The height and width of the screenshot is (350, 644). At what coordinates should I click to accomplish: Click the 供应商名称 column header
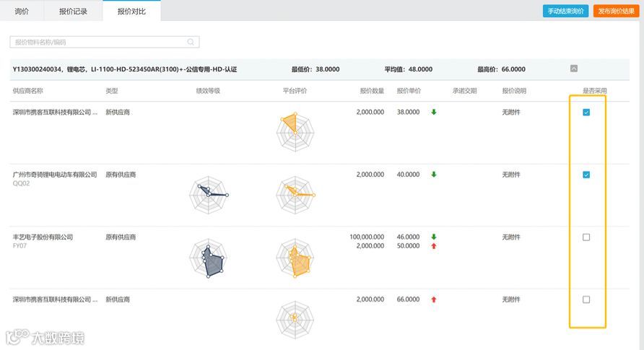27,91
